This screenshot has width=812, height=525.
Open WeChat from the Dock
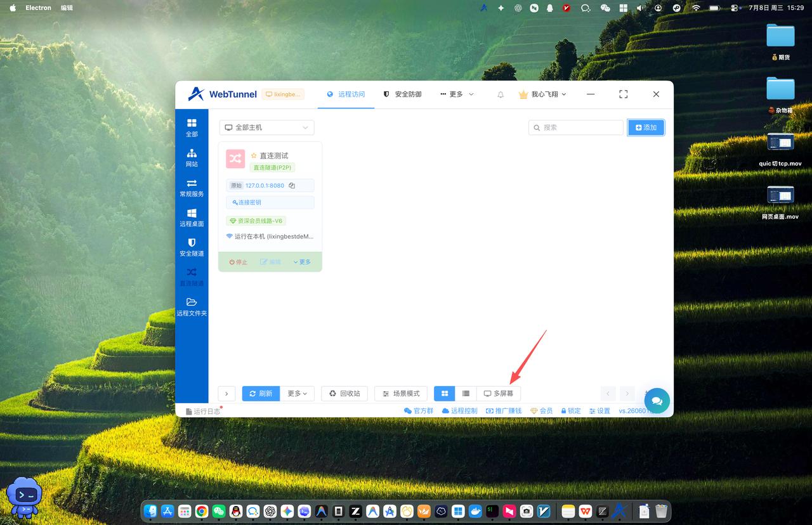coord(219,511)
